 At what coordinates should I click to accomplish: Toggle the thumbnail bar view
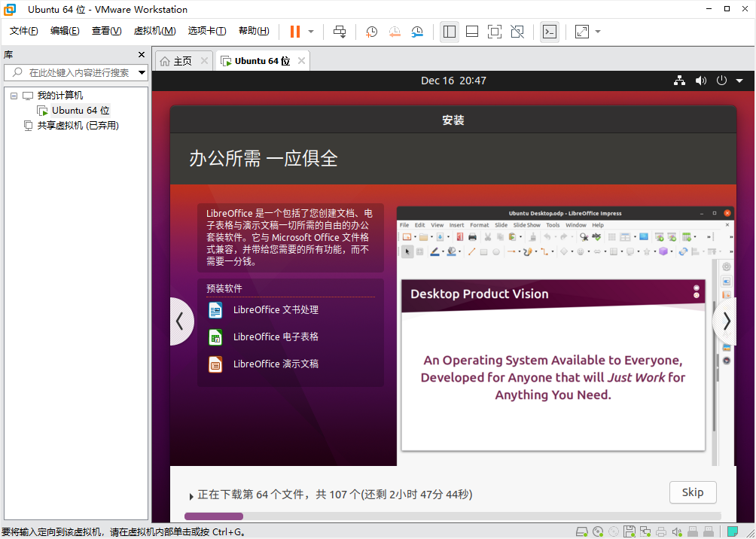pos(472,32)
